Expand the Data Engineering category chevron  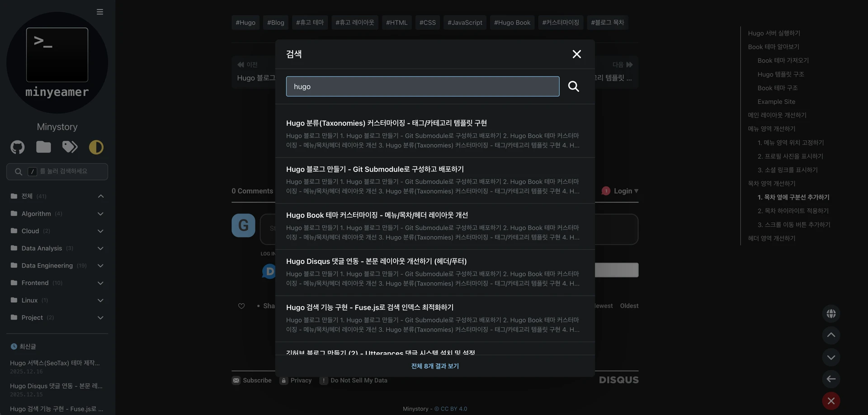click(101, 266)
